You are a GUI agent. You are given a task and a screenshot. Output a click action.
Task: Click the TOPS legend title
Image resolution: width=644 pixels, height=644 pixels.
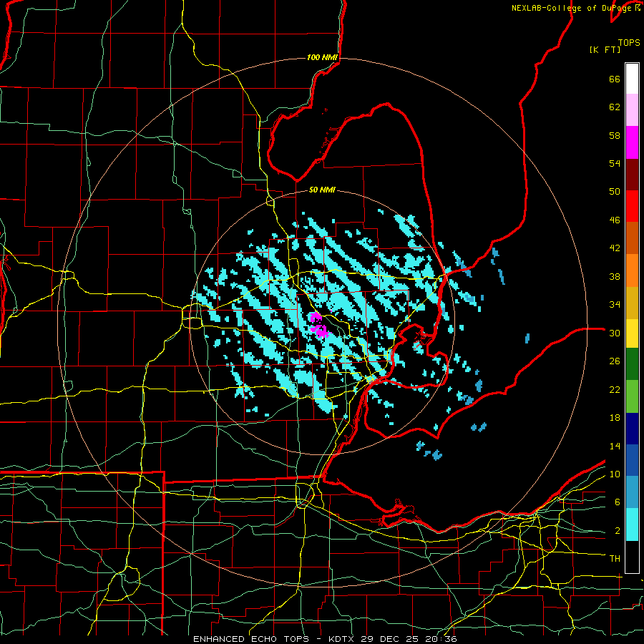(629, 43)
